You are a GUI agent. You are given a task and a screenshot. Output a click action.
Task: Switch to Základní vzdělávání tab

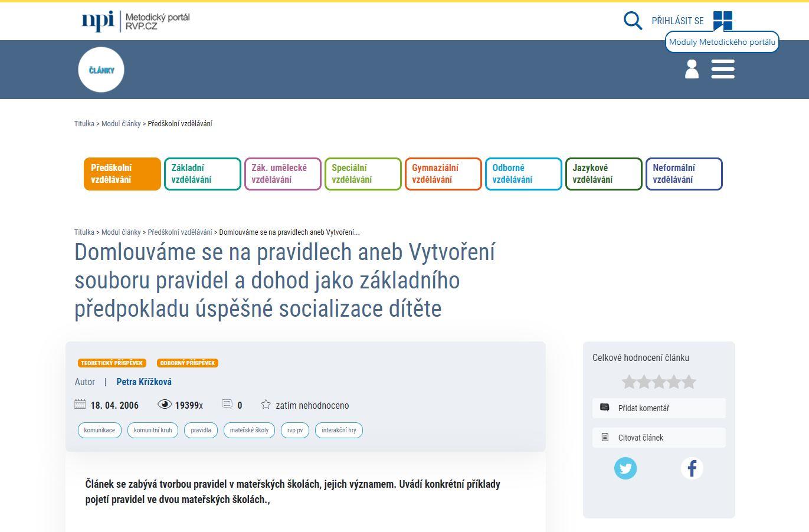pos(202,173)
